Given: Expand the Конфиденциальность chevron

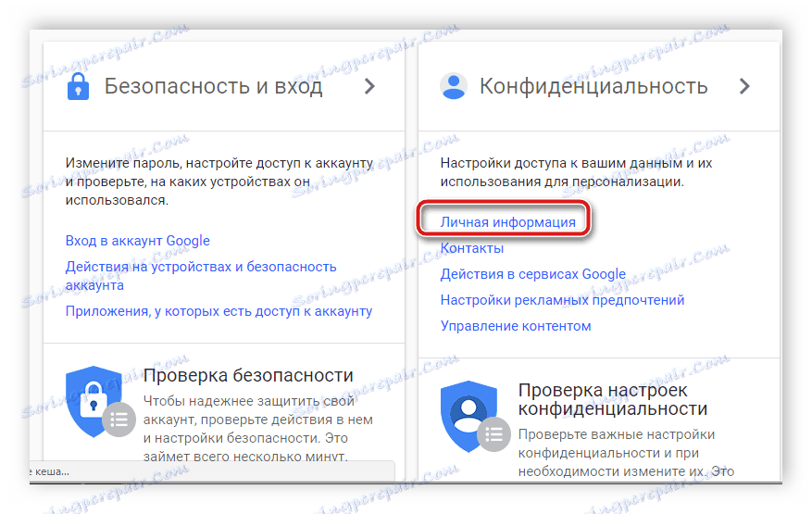Looking at the screenshot, I should click(744, 86).
